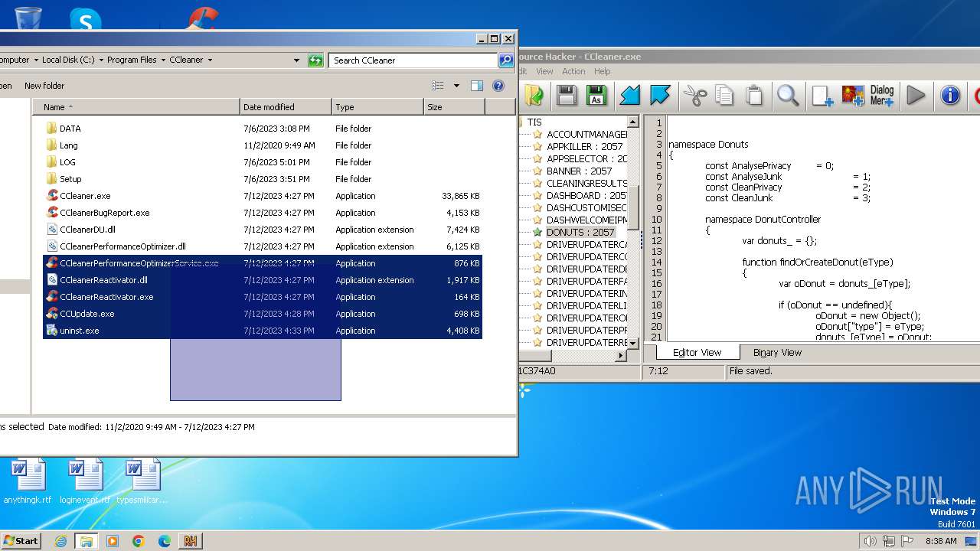The image size is (980, 551).
Task: Toggle the Explorer preview pane icon
Action: (477, 86)
